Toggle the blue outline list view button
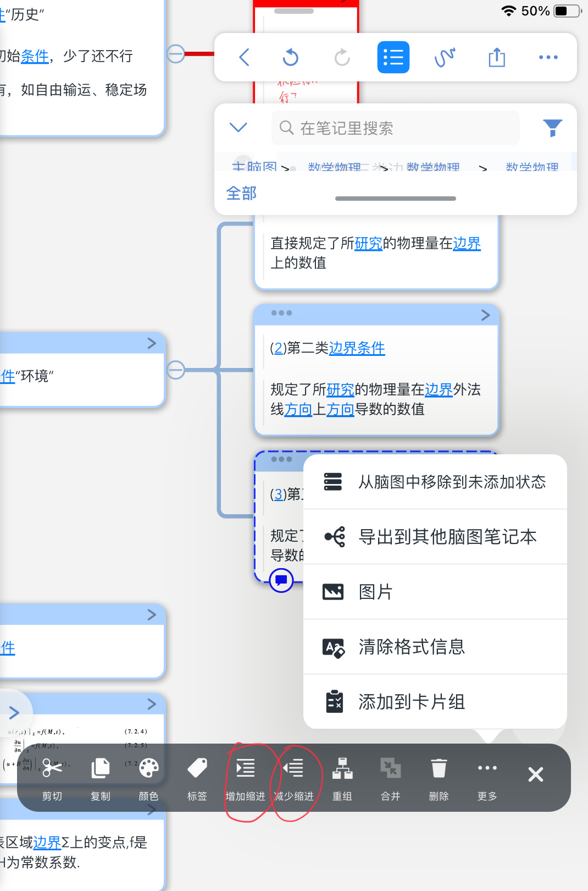The height and width of the screenshot is (891, 588). click(x=393, y=57)
